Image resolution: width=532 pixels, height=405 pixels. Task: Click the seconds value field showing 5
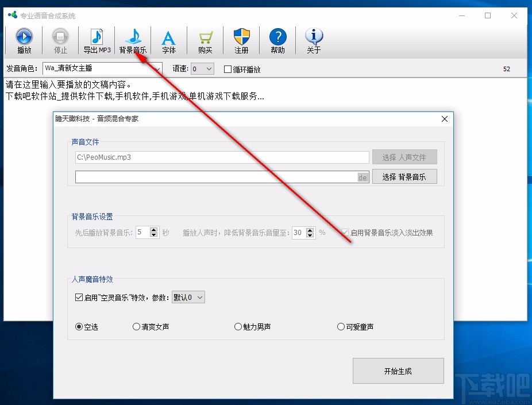tap(143, 232)
